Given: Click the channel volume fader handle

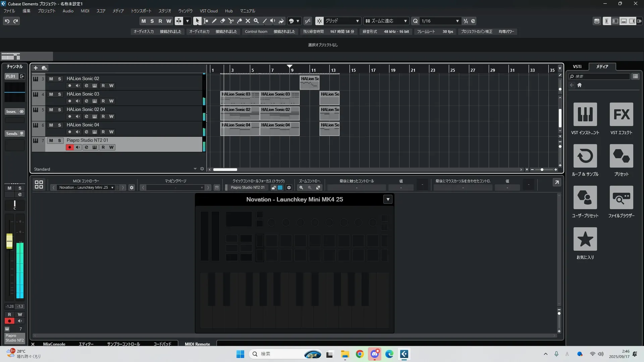Looking at the screenshot, I should [9, 241].
